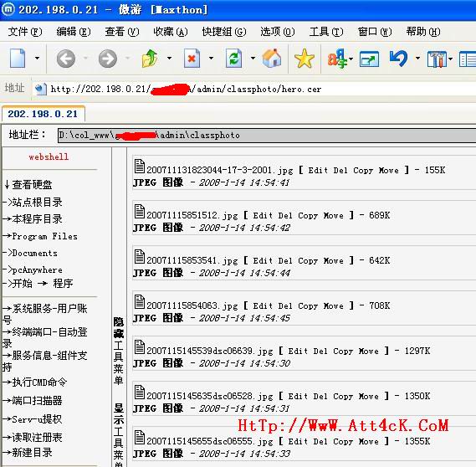The image size is (476, 467).
Task: Open the 查看(V) menu
Action: tap(122, 32)
